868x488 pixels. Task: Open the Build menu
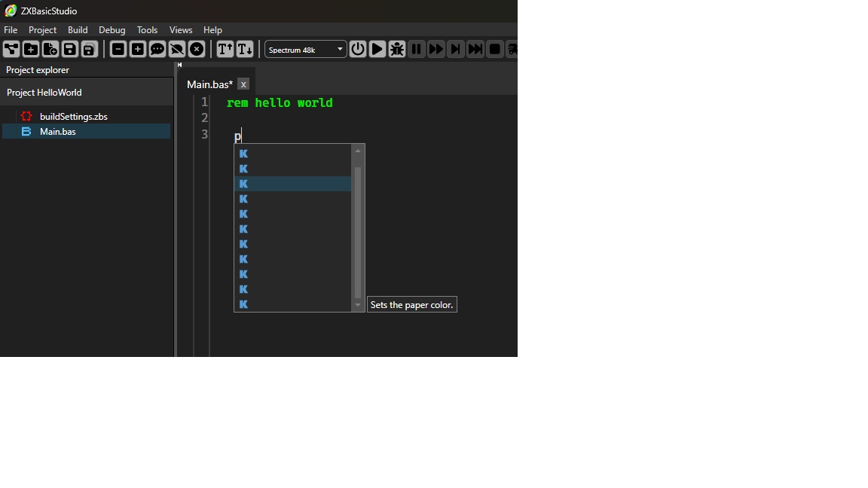(x=78, y=30)
